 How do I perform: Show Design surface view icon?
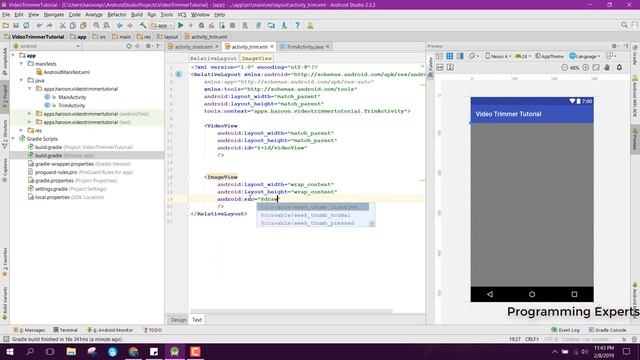coord(439,56)
